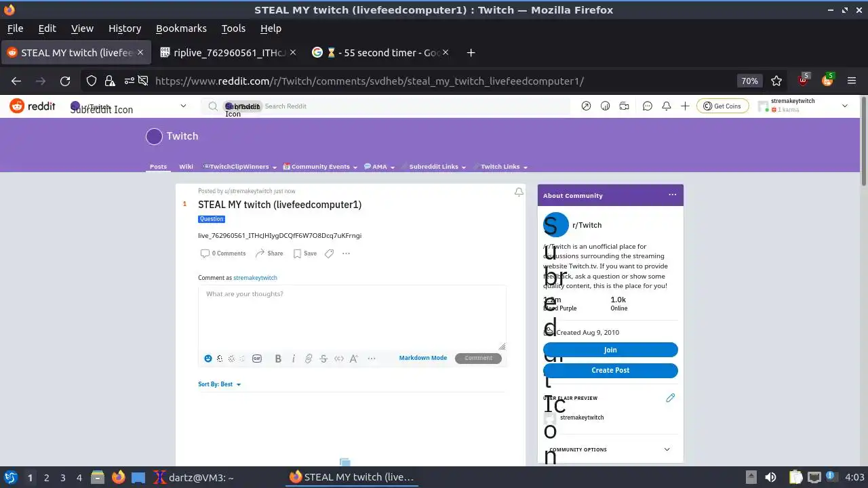Open About Community three-dot menu
Screen dimensions: 868x488
coord(673,195)
